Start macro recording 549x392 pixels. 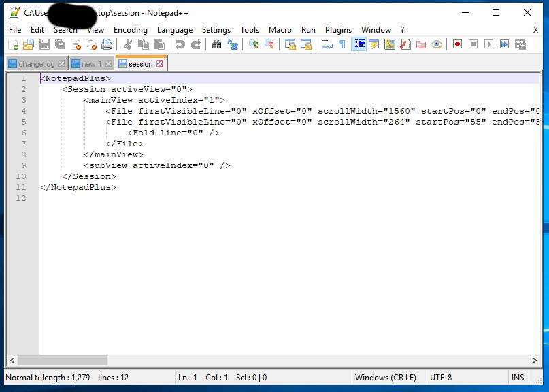[x=457, y=44]
